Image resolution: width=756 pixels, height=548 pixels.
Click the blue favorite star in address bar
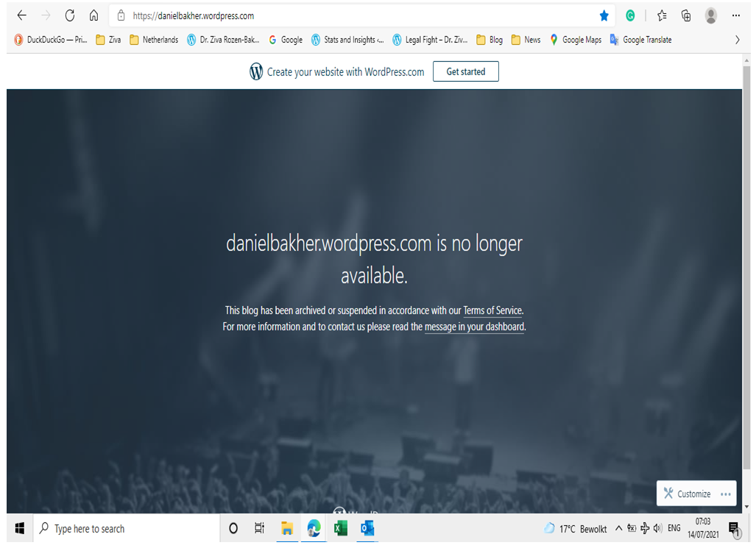pyautogui.click(x=604, y=16)
